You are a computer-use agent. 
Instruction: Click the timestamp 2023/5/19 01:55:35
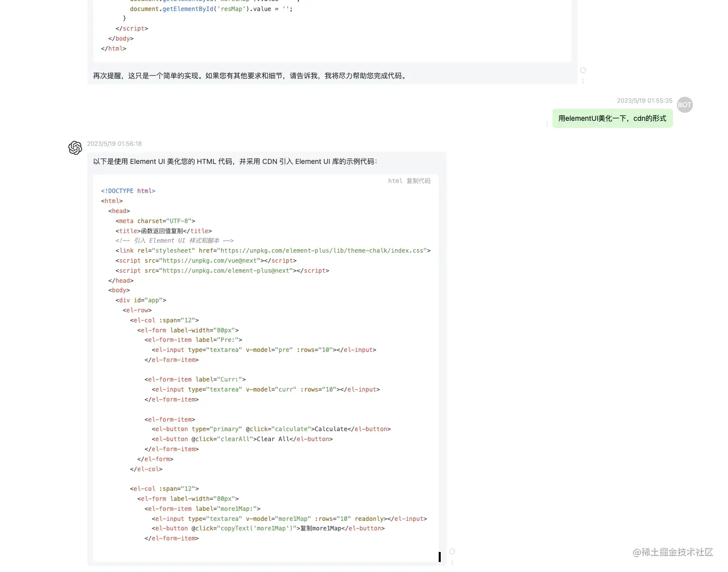(644, 101)
